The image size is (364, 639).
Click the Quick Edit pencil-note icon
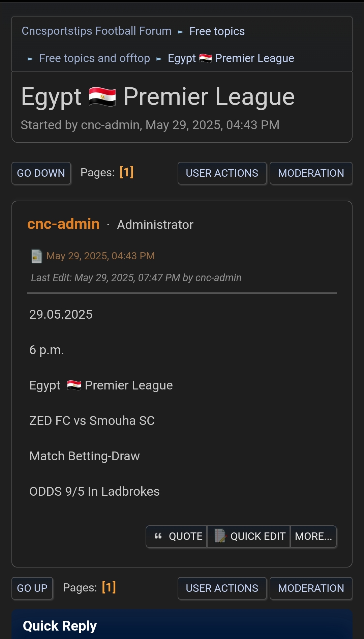pos(220,536)
